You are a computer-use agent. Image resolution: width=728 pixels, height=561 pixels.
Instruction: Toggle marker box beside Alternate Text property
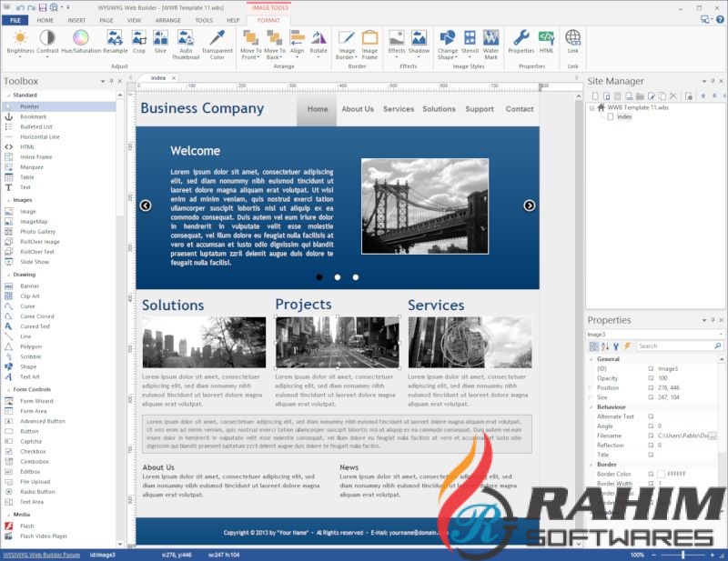point(651,416)
